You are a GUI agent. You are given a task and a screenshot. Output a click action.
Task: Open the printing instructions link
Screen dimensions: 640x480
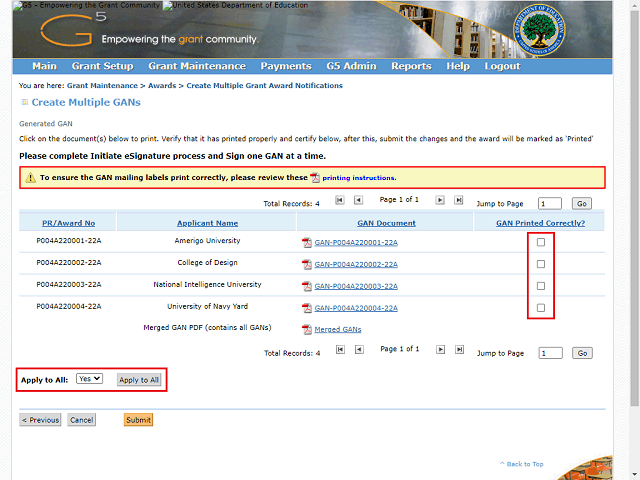(x=359, y=178)
